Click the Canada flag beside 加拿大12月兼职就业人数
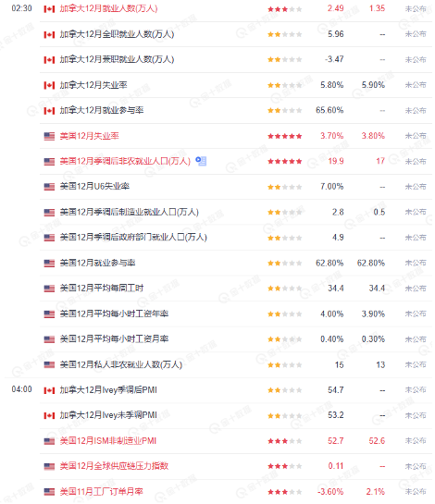The height and width of the screenshot is (504, 435). [49, 59]
